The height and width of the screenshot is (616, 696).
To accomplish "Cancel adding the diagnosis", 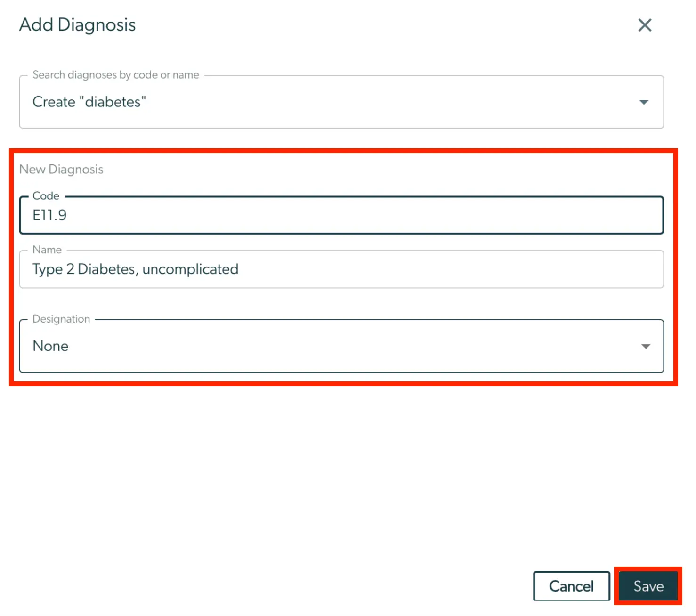I will 571,586.
